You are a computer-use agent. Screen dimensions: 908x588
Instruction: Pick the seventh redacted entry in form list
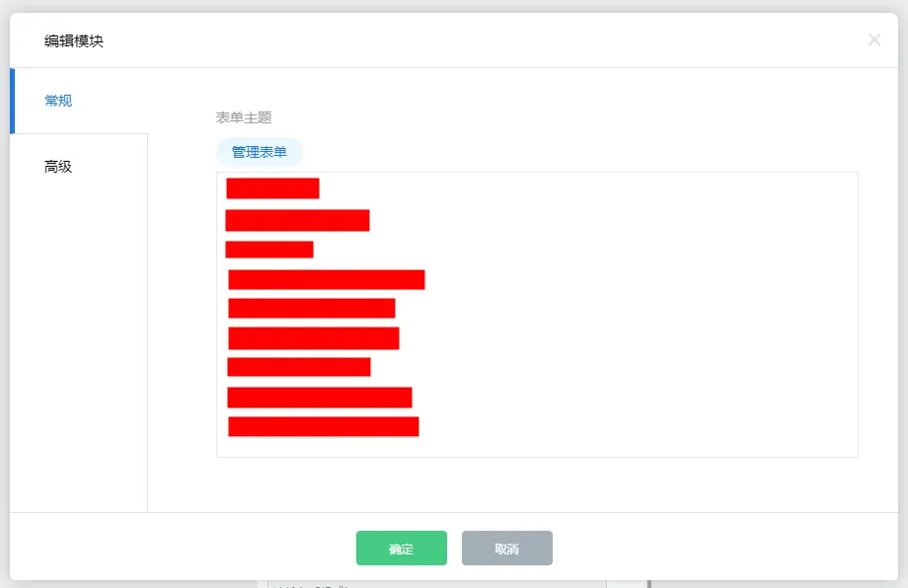pos(299,367)
